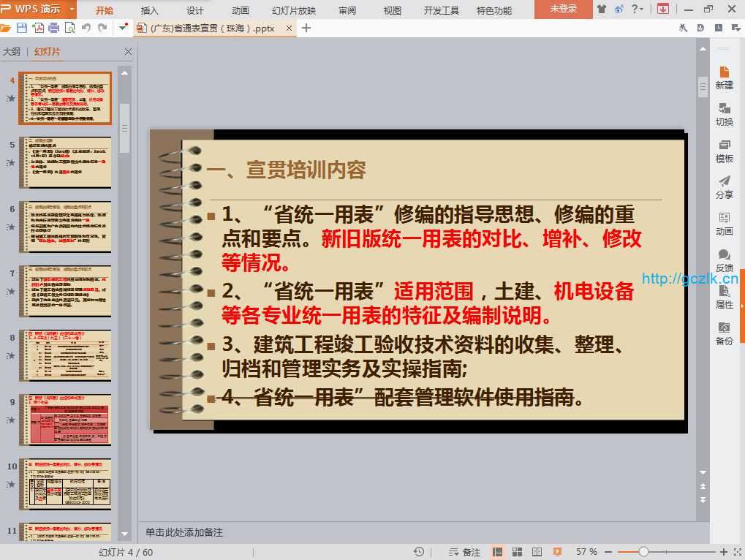This screenshot has width=745, height=560.
Task: Export to PDF using the toolbar icon
Action: point(37,28)
